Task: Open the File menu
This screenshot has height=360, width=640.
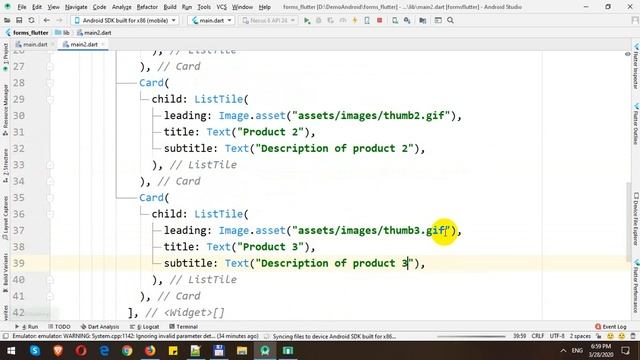Action: [x=22, y=7]
